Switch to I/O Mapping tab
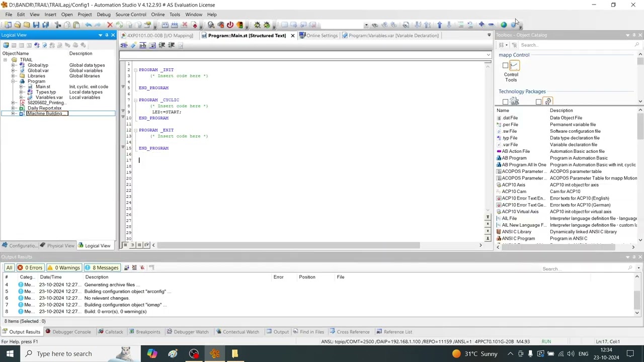This screenshot has height=362, width=644. tap(157, 36)
